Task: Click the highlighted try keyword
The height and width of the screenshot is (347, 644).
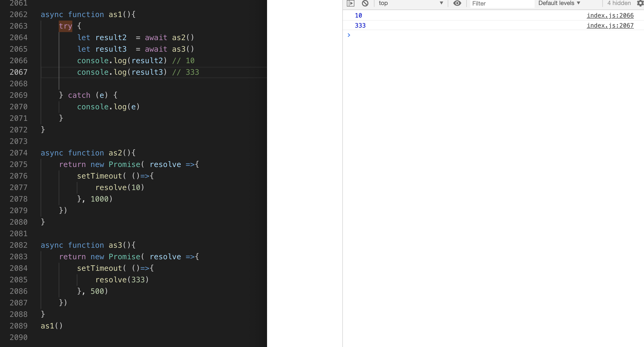Action: click(x=66, y=26)
